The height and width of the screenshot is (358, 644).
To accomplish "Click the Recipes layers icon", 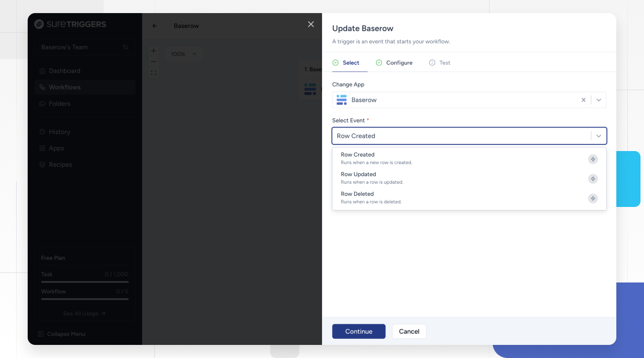I will (42, 165).
